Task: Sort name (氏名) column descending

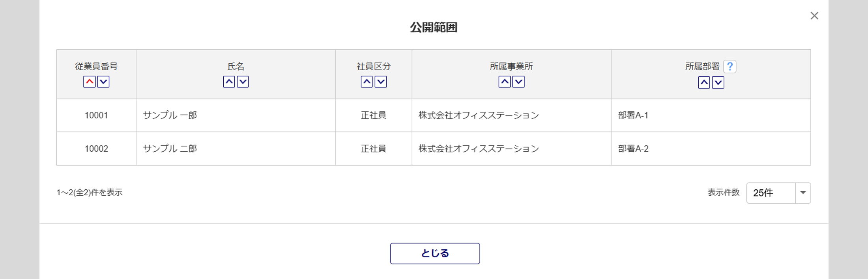Action: coord(243,82)
